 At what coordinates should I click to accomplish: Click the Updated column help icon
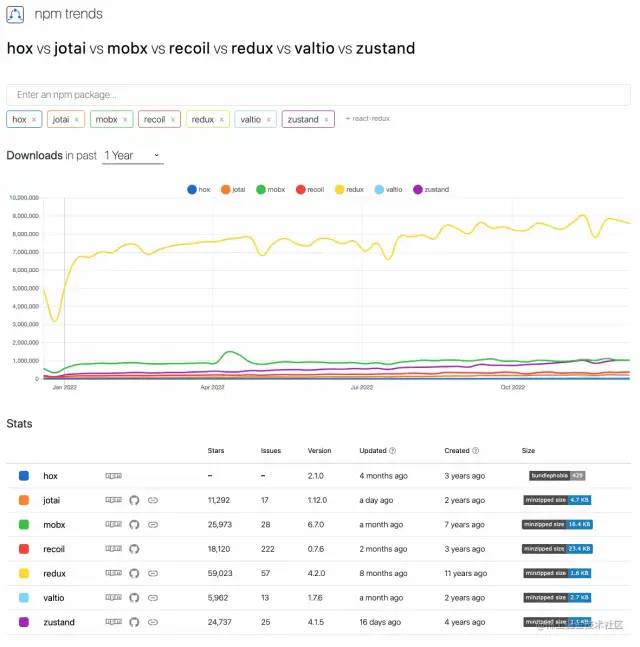click(392, 451)
